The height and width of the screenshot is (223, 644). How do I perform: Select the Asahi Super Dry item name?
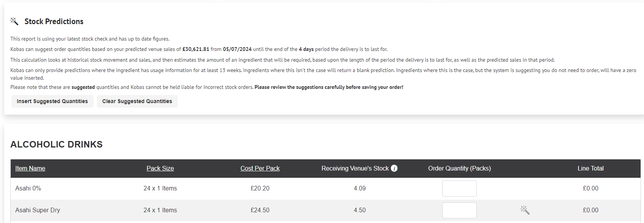point(38,210)
